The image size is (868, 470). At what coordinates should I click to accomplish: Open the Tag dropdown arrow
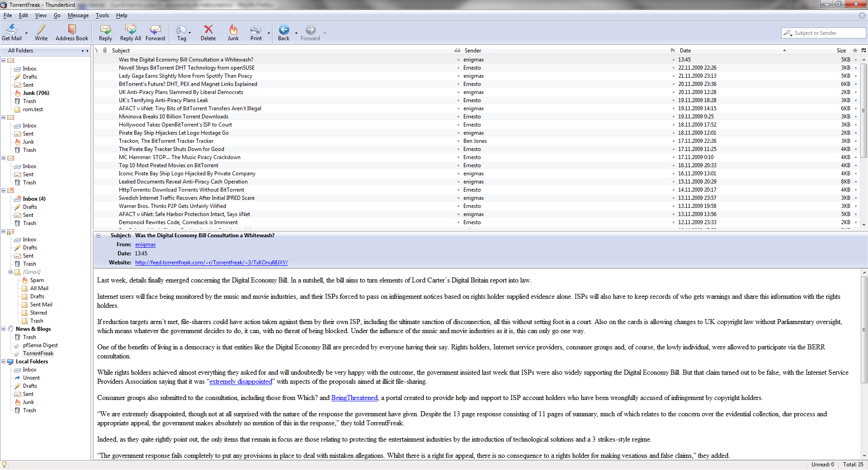[189, 33]
